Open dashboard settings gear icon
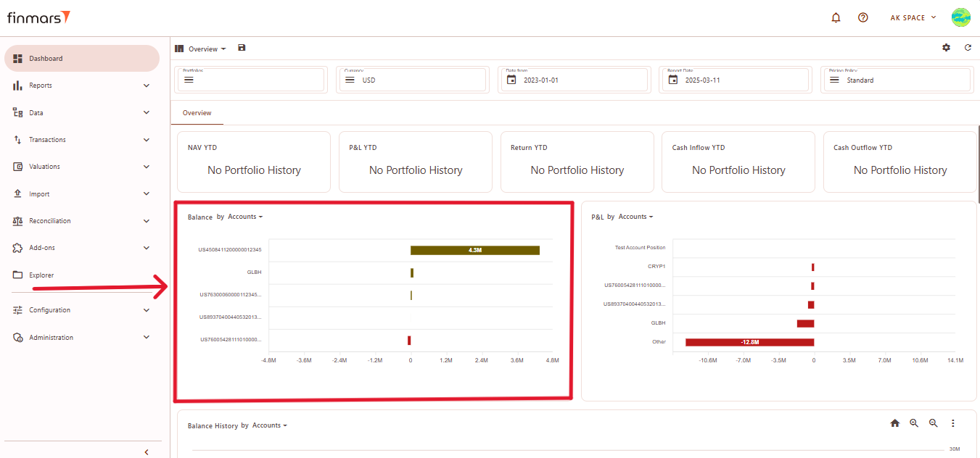Screen dimensions: 980x458 (946, 48)
